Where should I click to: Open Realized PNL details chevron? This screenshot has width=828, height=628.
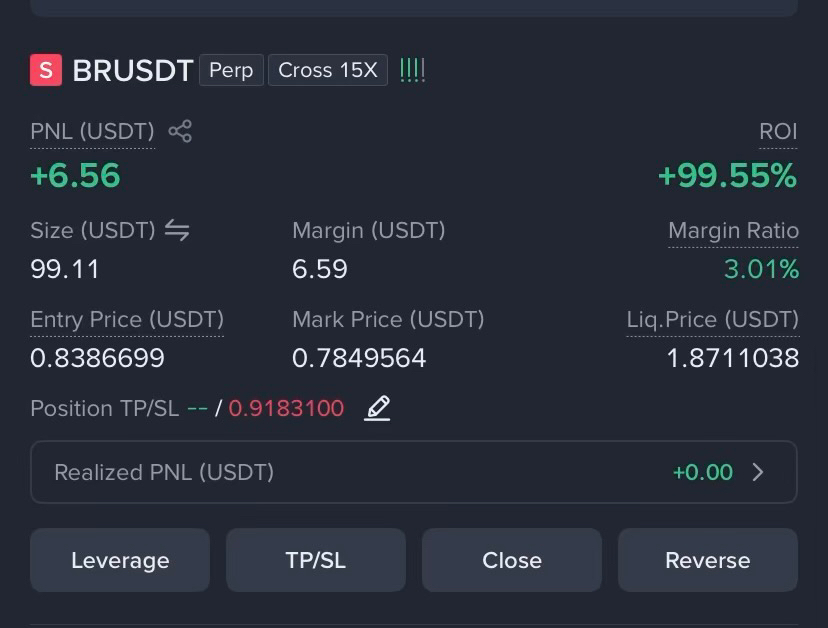[x=758, y=472]
